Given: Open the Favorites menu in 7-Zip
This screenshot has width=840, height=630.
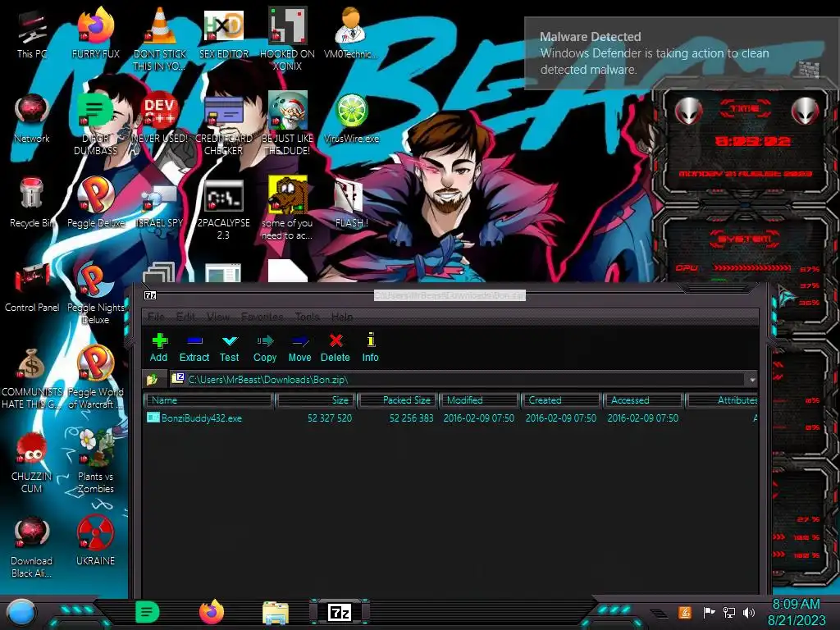Looking at the screenshot, I should [262, 317].
